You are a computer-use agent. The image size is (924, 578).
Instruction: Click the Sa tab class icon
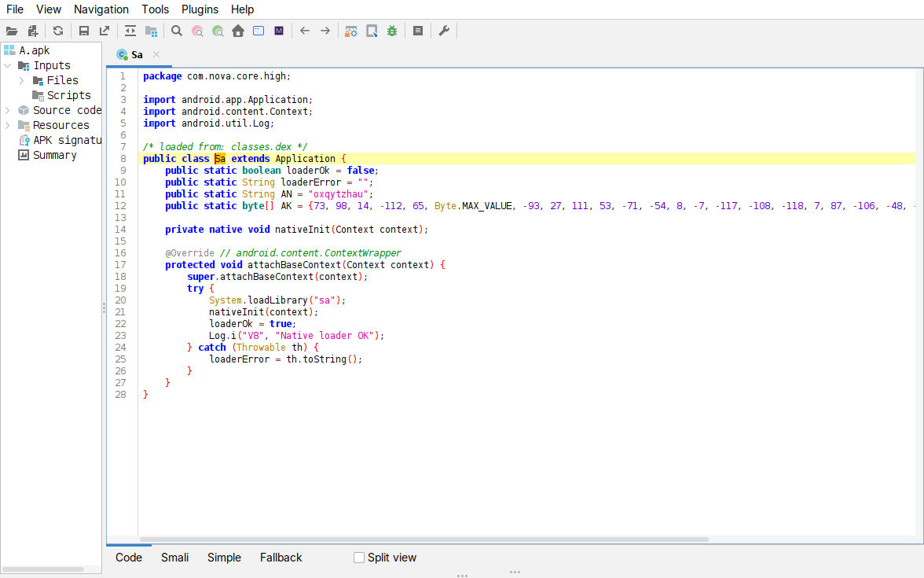point(122,55)
